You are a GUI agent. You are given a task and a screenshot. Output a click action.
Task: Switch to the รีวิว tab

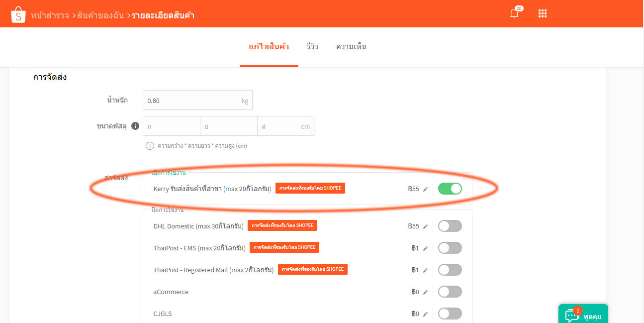(x=312, y=47)
